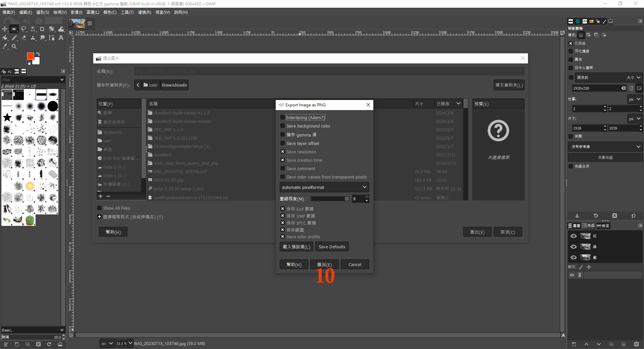Click Cancel in PNG export dialog

[x=355, y=264]
